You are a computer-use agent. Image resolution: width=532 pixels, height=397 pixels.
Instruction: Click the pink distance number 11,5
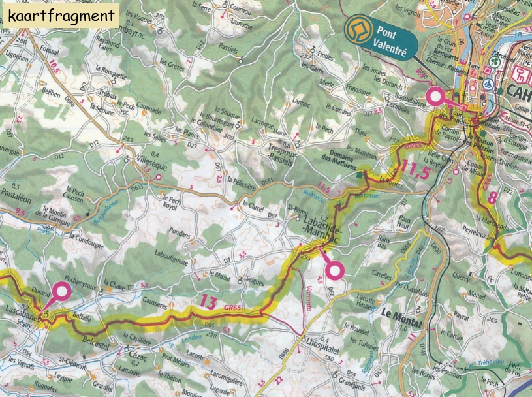point(416,170)
